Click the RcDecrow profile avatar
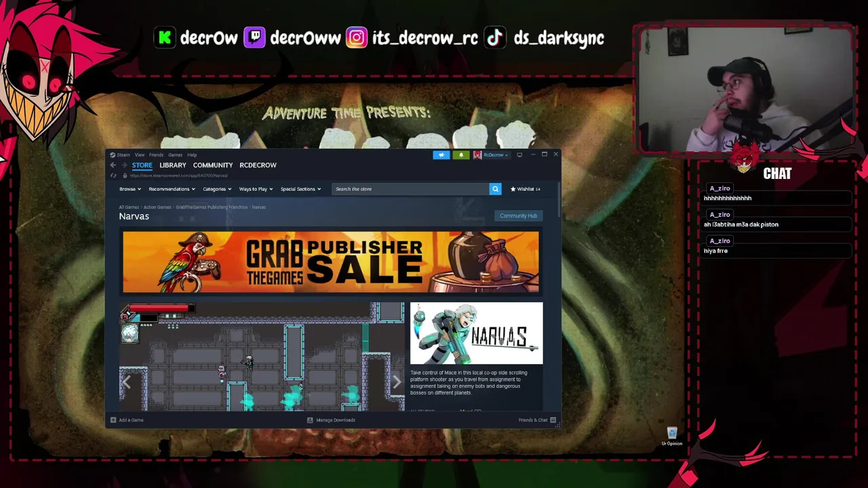The width and height of the screenshot is (868, 488). point(477,155)
